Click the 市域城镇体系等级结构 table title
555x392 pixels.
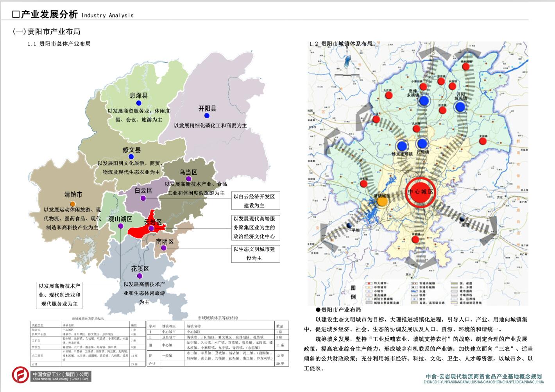[218, 318]
